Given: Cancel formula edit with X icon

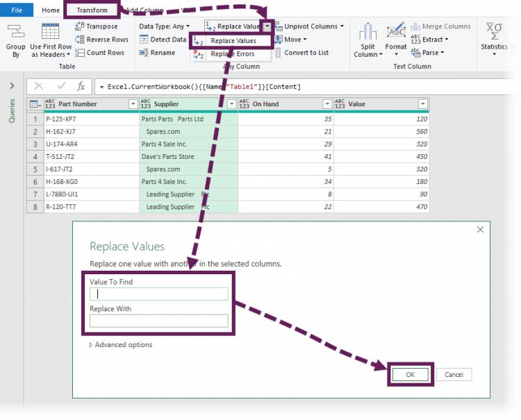Looking at the screenshot, I should pyautogui.click(x=38, y=86).
